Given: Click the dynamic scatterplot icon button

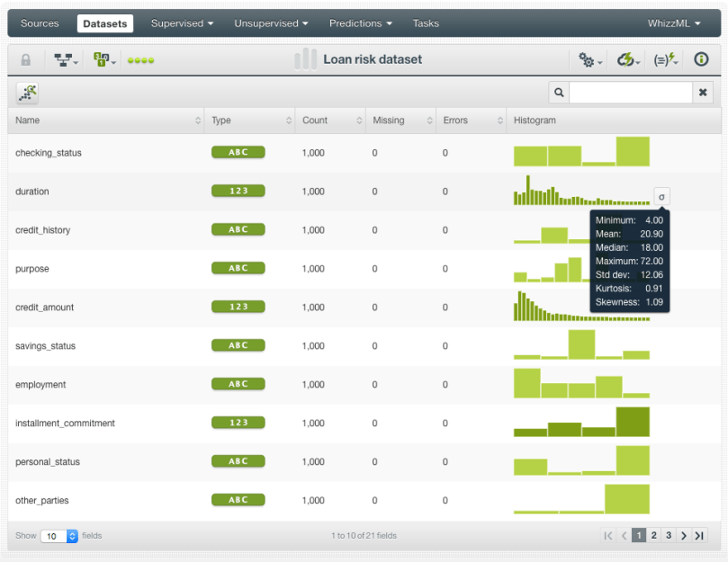Looking at the screenshot, I should click(27, 92).
